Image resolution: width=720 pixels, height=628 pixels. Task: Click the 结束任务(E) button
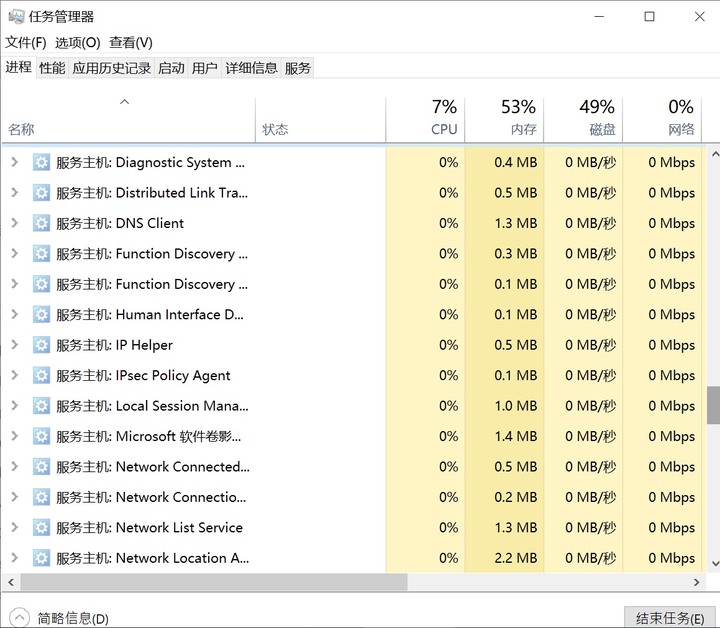(669, 618)
